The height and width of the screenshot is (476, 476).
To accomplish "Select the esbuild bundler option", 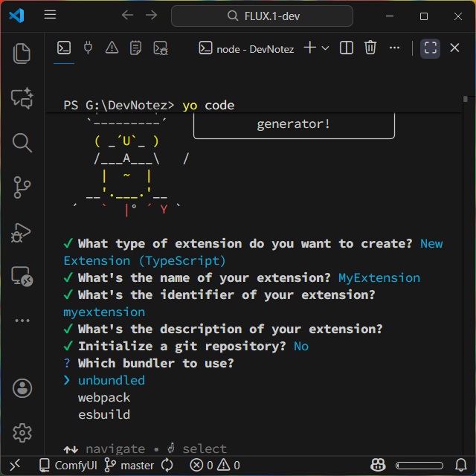I will coord(104,414).
